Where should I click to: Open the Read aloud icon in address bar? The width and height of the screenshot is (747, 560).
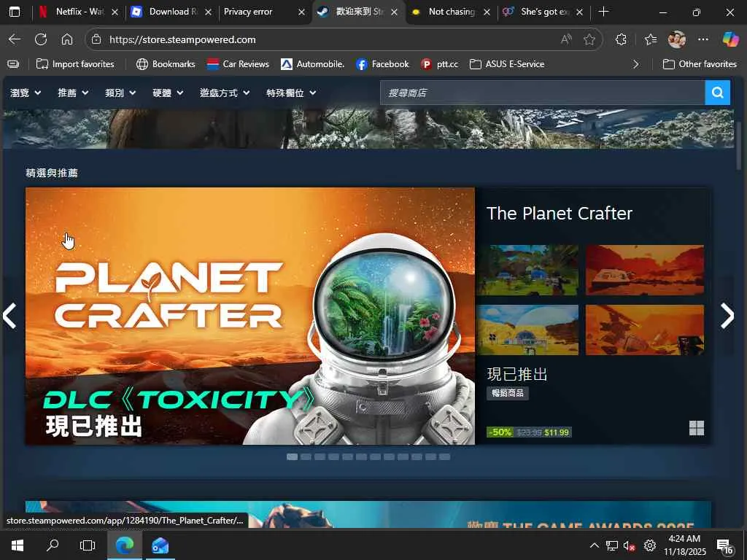(x=566, y=39)
